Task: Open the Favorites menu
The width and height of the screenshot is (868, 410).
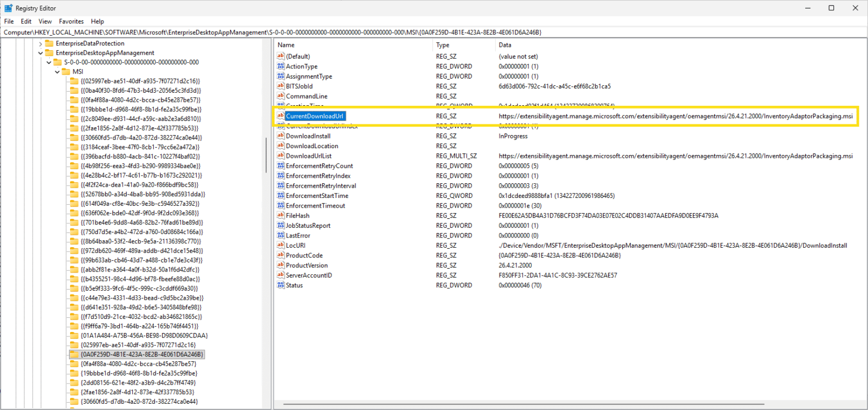Action: tap(71, 21)
